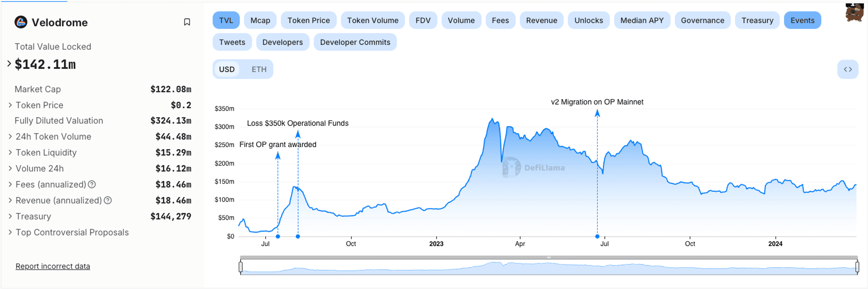Toggle the Volume chart series

pos(461,20)
